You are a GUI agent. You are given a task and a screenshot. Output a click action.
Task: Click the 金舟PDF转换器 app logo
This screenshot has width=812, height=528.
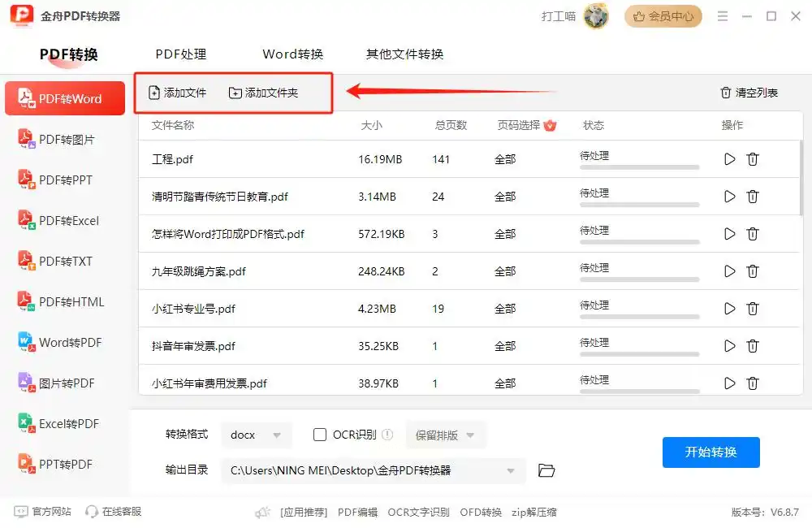click(22, 16)
